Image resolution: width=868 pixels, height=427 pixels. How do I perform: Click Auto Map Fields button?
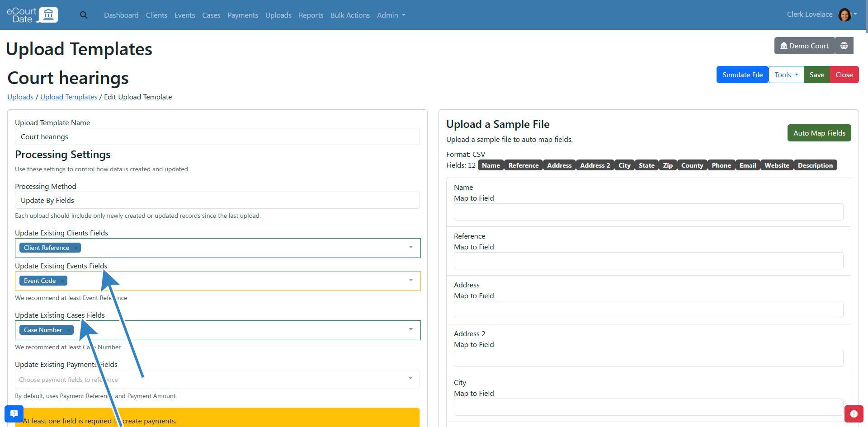click(819, 133)
